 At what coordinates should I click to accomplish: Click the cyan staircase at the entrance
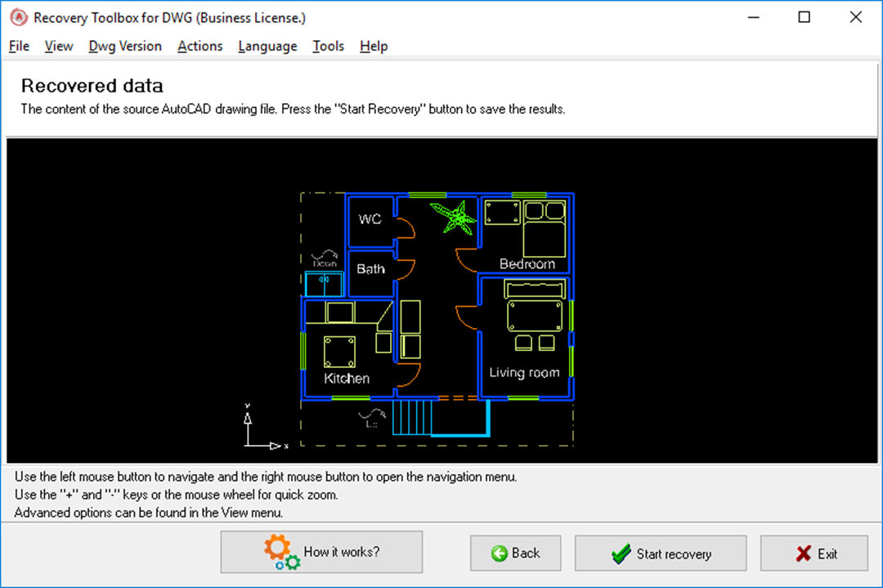(x=412, y=417)
